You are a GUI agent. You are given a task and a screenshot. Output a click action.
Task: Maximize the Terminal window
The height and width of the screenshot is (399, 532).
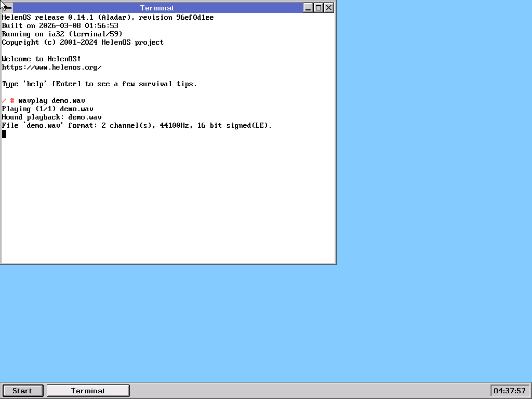tap(318, 8)
